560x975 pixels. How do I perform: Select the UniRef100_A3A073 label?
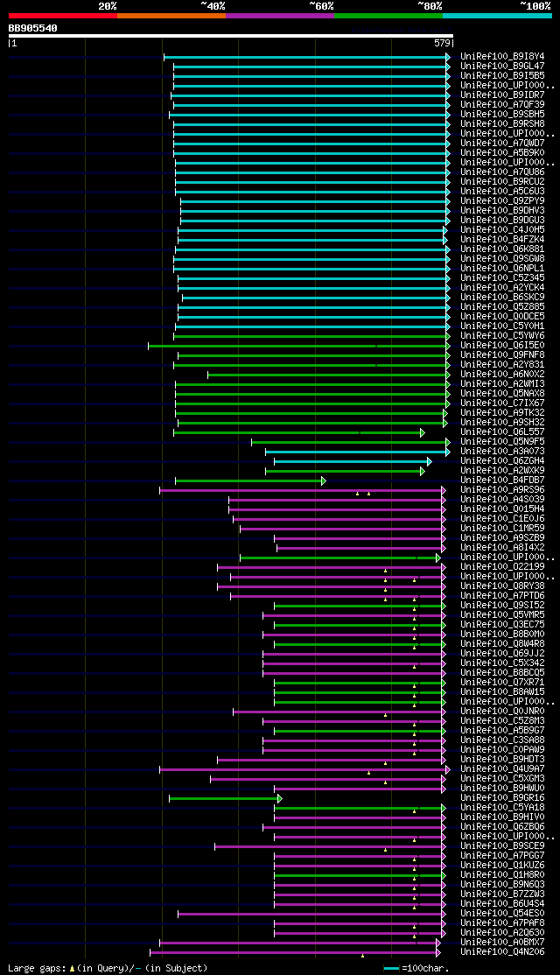tap(502, 452)
